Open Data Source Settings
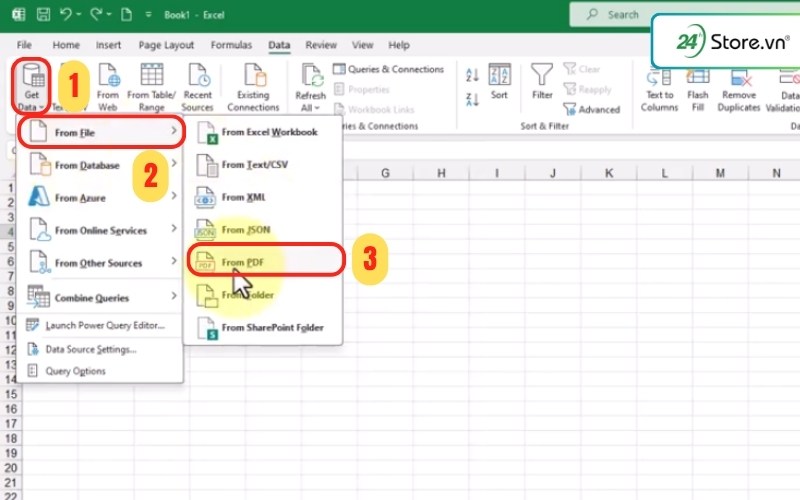The width and height of the screenshot is (800, 500). pos(101,349)
